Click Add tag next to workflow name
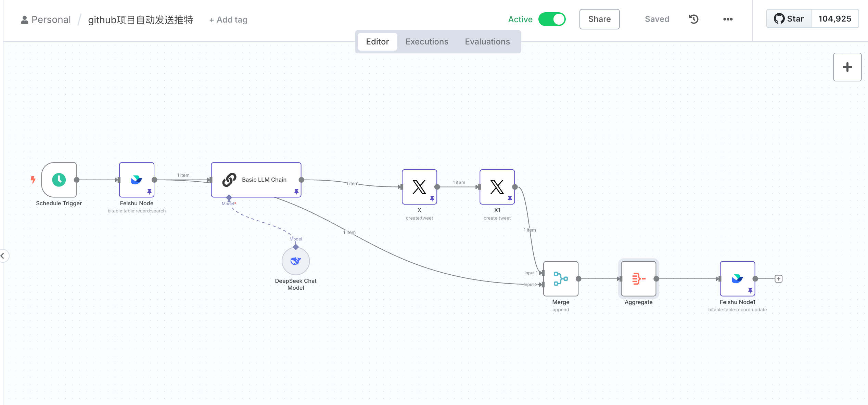 coord(228,20)
